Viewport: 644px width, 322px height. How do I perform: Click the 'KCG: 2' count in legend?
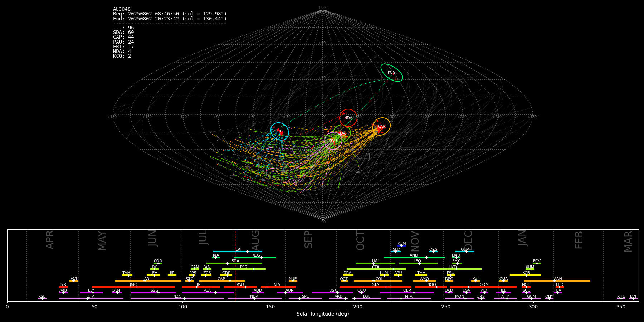click(x=122, y=56)
